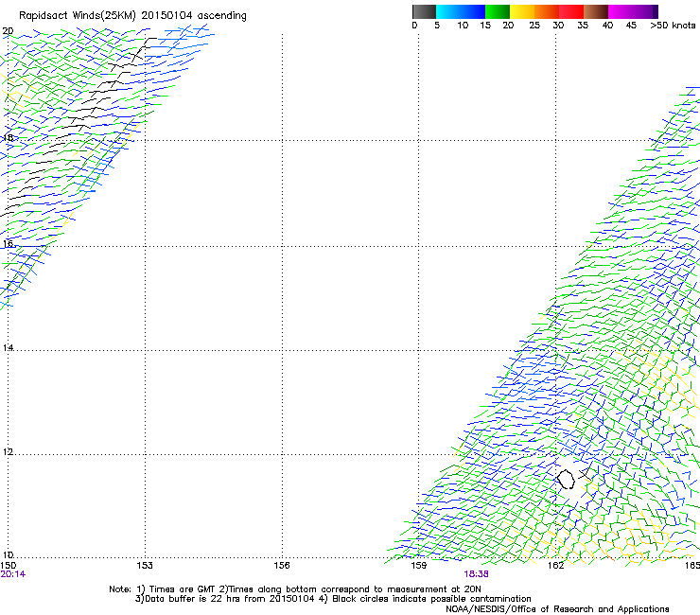Screen dimensions: 700x615
Task: Click the black contamination circle on the map
Action: (x=566, y=479)
